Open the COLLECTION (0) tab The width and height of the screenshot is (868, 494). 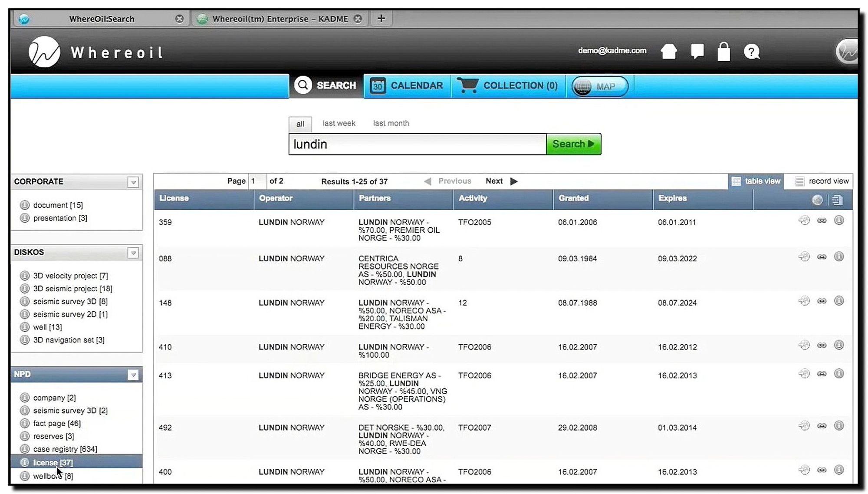click(x=508, y=86)
